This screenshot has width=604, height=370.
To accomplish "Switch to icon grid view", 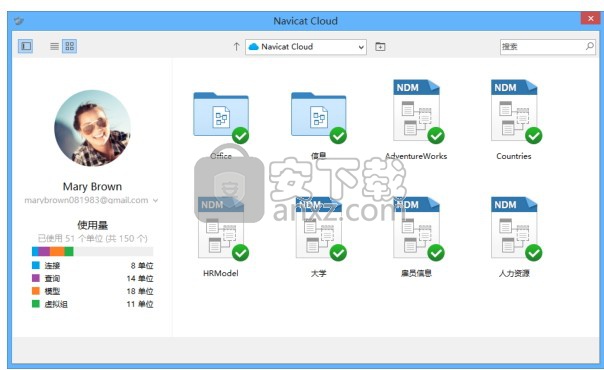I will 70,46.
